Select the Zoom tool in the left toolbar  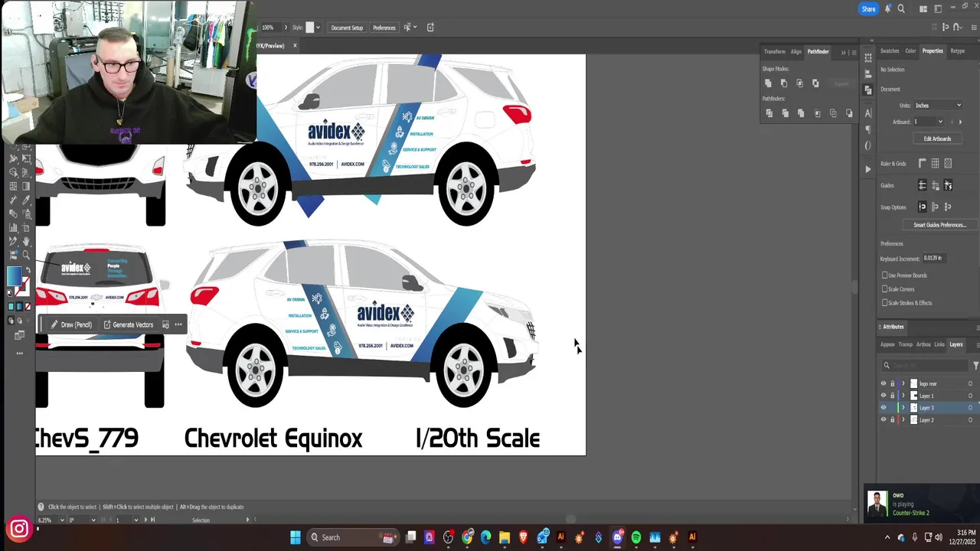click(26, 255)
